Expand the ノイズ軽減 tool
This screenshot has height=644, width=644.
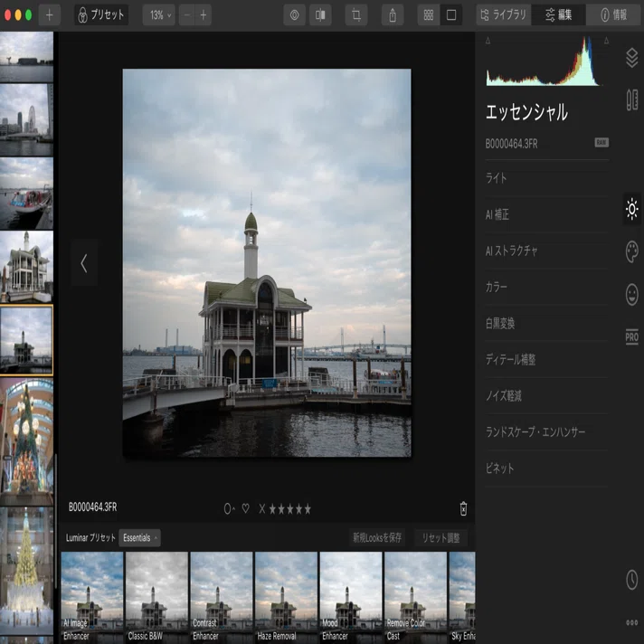pyautogui.click(x=546, y=395)
